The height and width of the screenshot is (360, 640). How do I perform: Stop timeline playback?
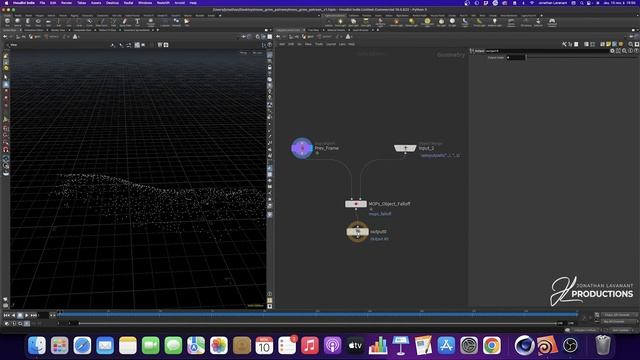(x=20, y=316)
